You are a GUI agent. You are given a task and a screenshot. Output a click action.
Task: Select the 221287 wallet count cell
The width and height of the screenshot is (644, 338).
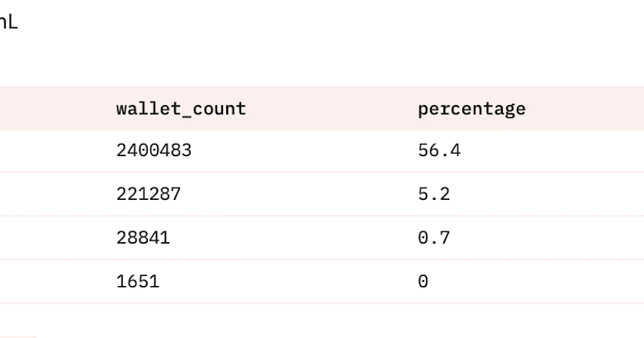(149, 194)
